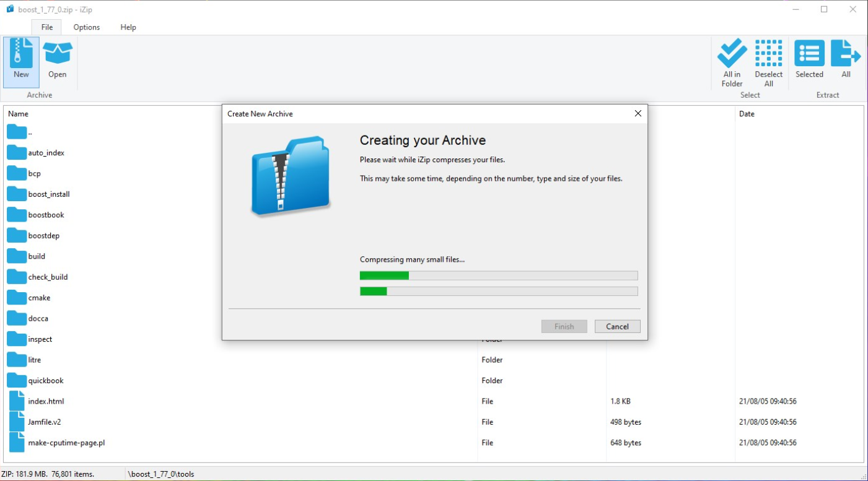Select the Jamfile.v2 file name

[x=45, y=422]
